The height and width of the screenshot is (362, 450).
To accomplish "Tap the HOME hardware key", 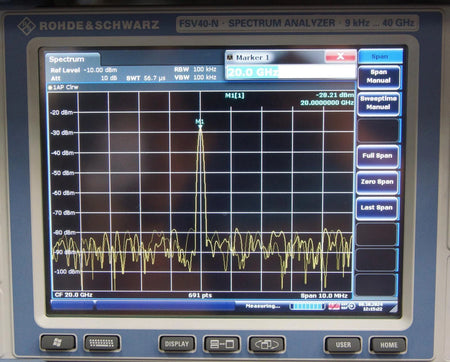I will point(388,345).
